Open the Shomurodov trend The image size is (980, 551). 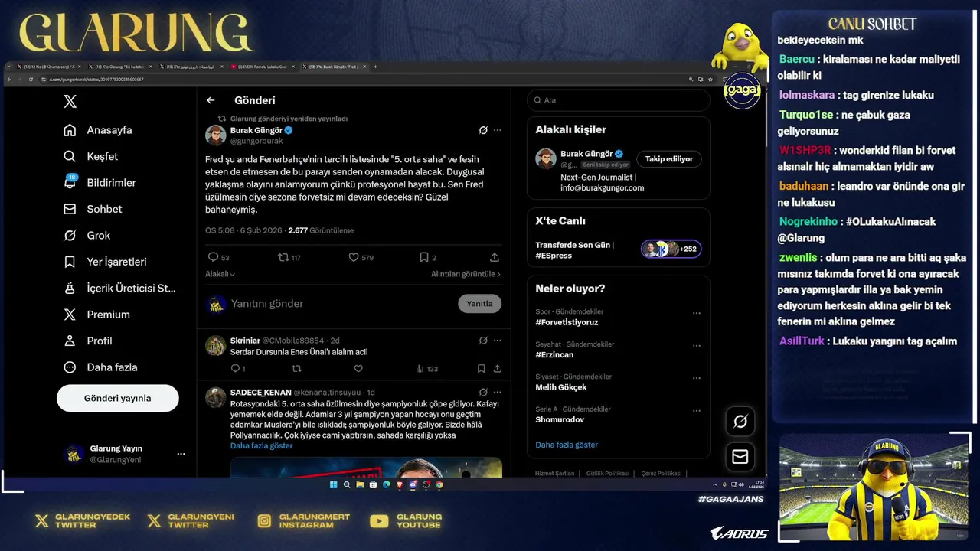point(560,420)
